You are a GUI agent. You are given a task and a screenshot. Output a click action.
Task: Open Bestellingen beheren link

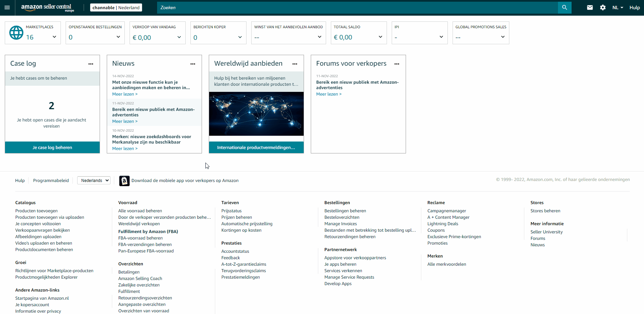pyautogui.click(x=345, y=211)
